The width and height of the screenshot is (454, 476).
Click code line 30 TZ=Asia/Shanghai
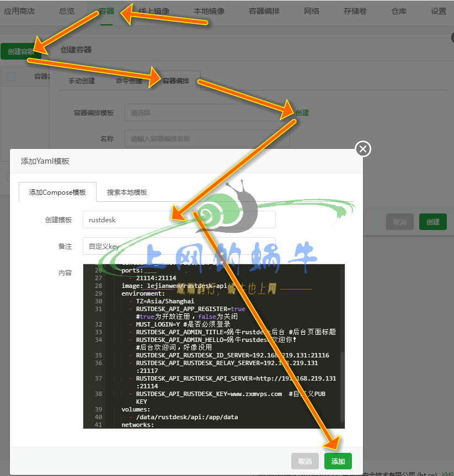click(x=165, y=301)
